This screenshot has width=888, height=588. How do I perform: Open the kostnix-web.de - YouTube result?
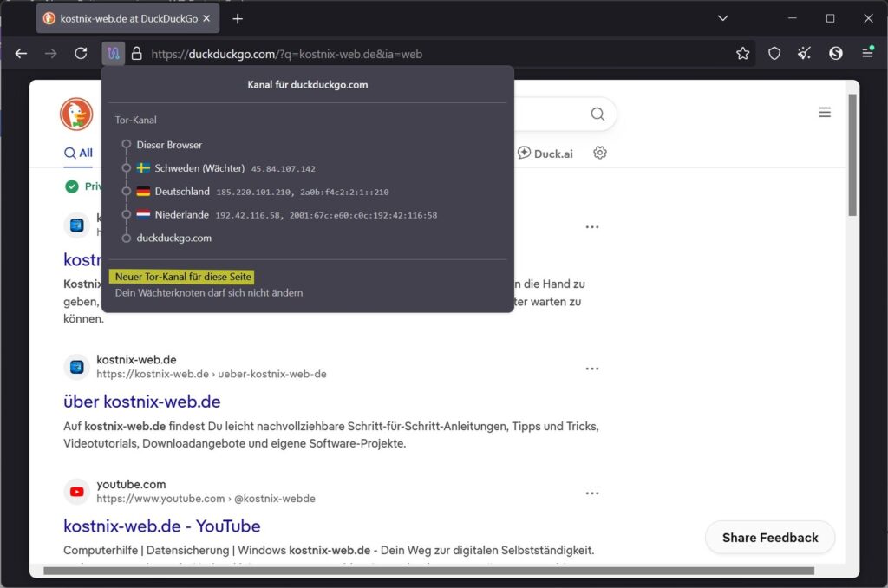pyautogui.click(x=162, y=526)
